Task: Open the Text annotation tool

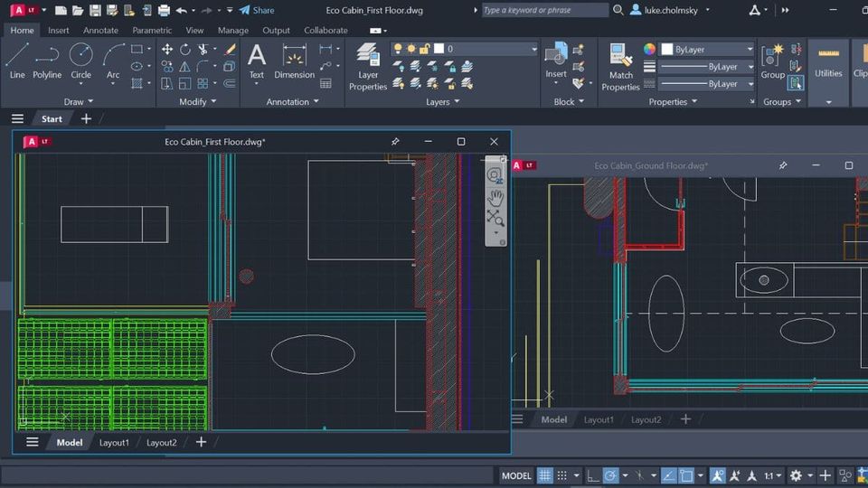Action: 256,61
